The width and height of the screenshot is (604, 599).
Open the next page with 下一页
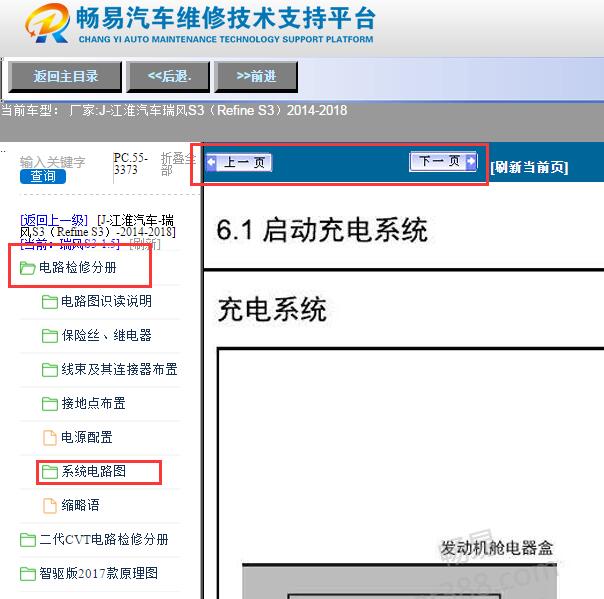click(443, 161)
